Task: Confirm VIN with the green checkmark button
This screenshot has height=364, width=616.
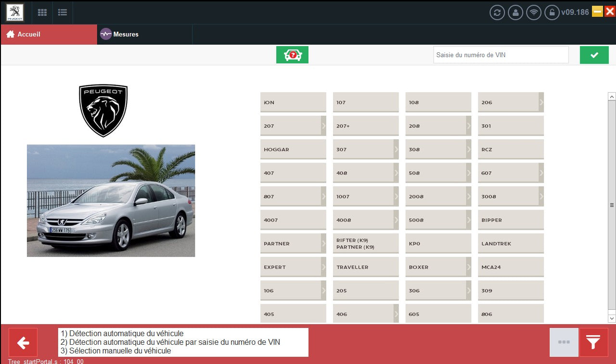Action: (x=594, y=55)
